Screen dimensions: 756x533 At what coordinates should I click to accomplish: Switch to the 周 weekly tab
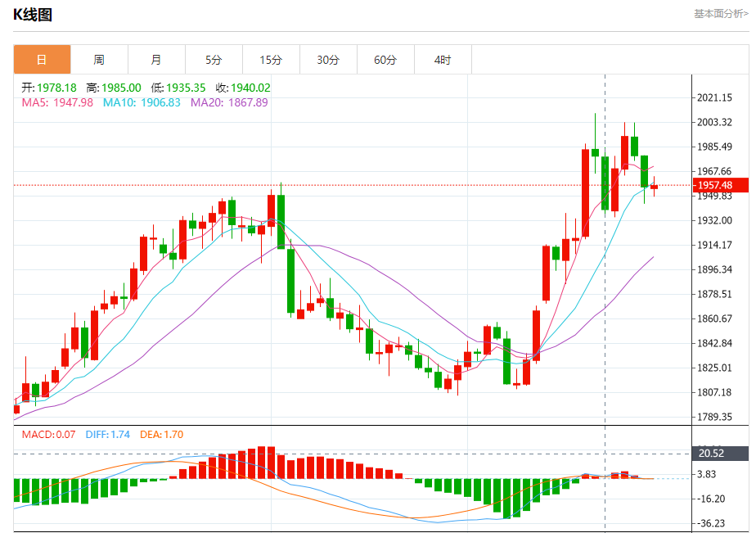click(x=99, y=60)
